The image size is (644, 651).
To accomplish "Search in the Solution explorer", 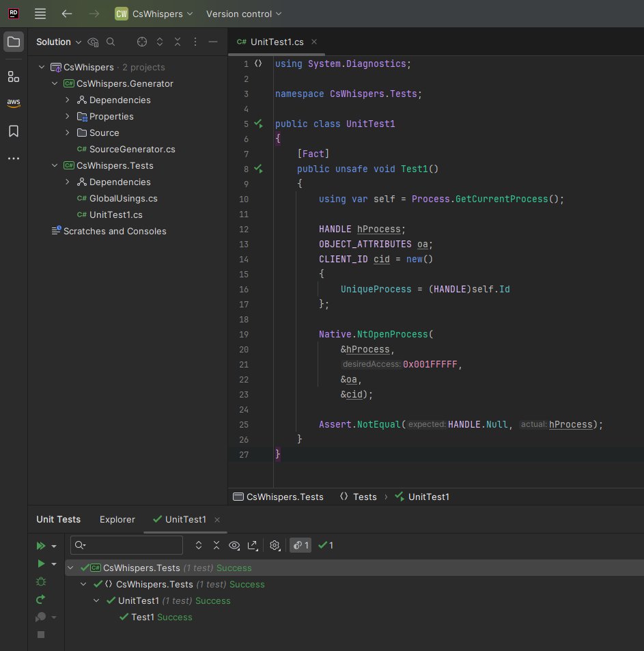I will click(x=111, y=42).
